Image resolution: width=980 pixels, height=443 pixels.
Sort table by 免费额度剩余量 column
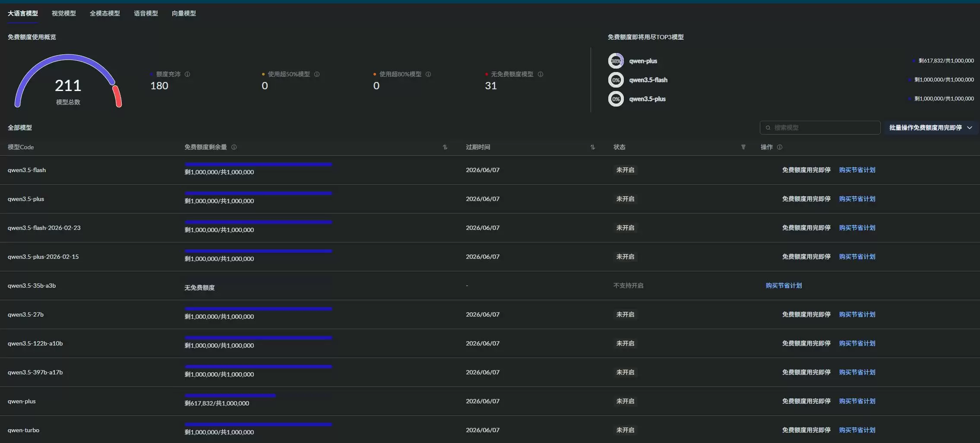click(x=445, y=147)
